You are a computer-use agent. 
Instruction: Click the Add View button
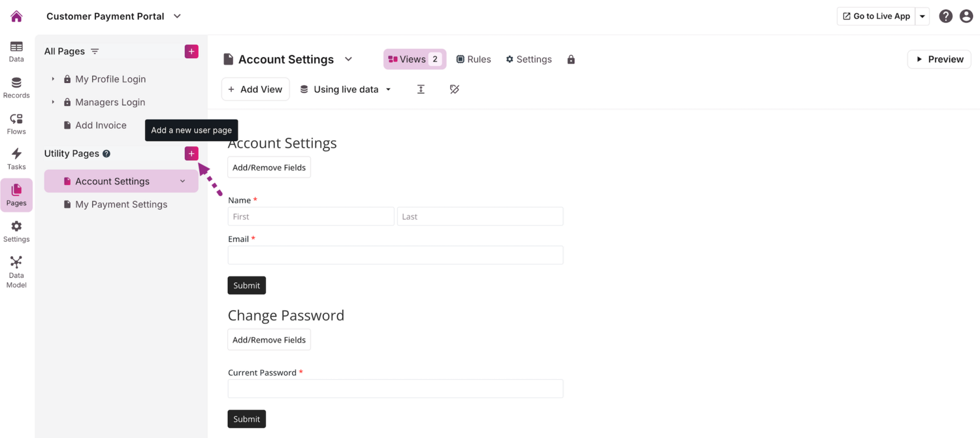pyautogui.click(x=255, y=90)
